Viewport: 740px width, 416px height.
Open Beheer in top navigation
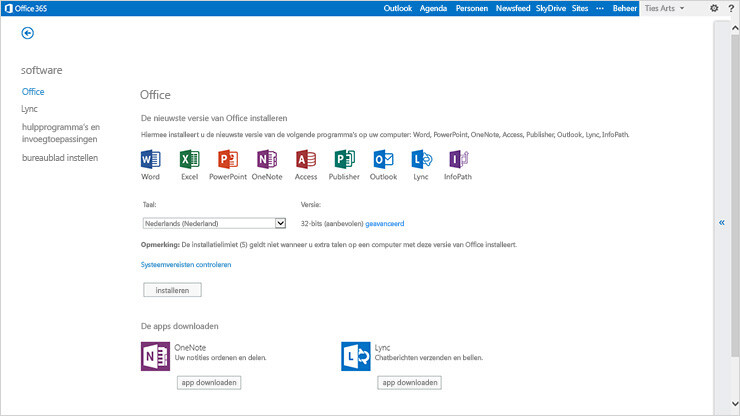point(625,8)
